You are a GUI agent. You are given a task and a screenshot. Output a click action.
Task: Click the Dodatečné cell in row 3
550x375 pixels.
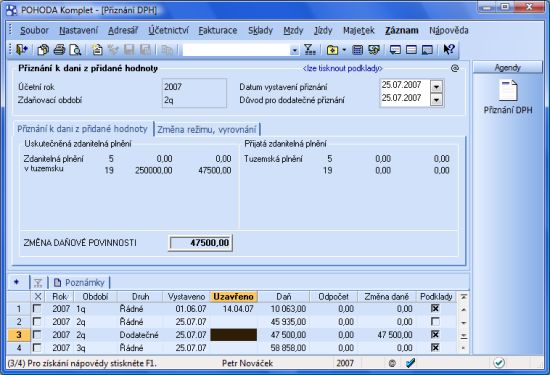[x=139, y=335]
